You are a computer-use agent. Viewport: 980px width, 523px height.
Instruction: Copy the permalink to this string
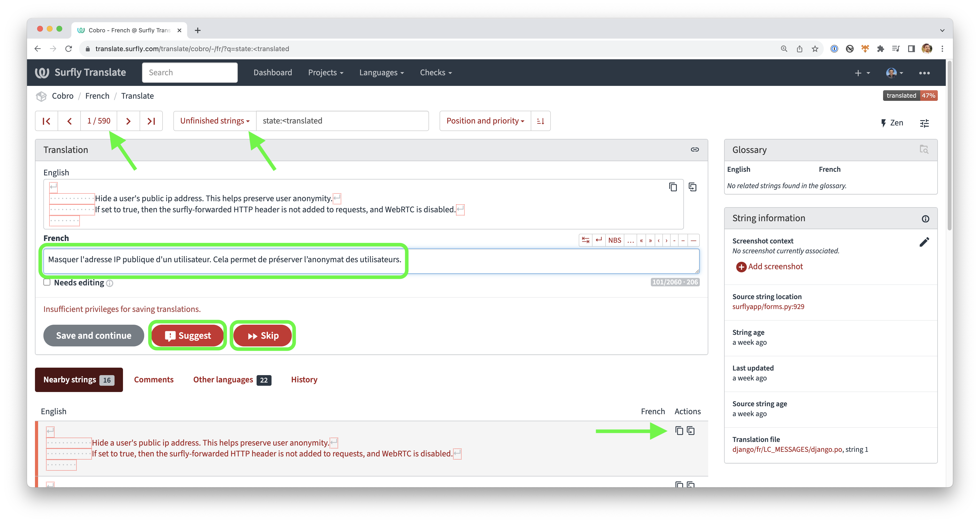(x=695, y=150)
